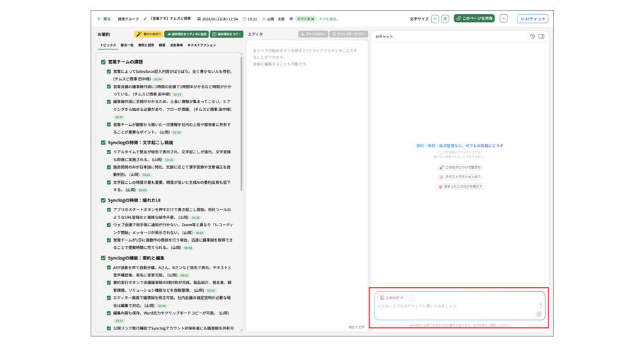Click the クリップボードコピー button

coord(349,34)
